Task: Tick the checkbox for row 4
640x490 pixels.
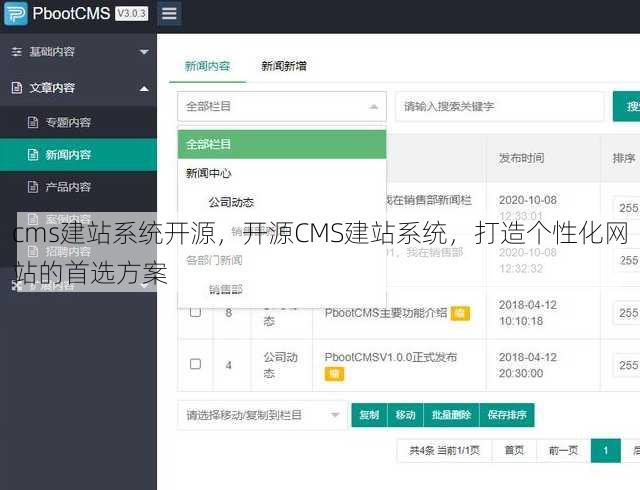Action: tap(196, 364)
